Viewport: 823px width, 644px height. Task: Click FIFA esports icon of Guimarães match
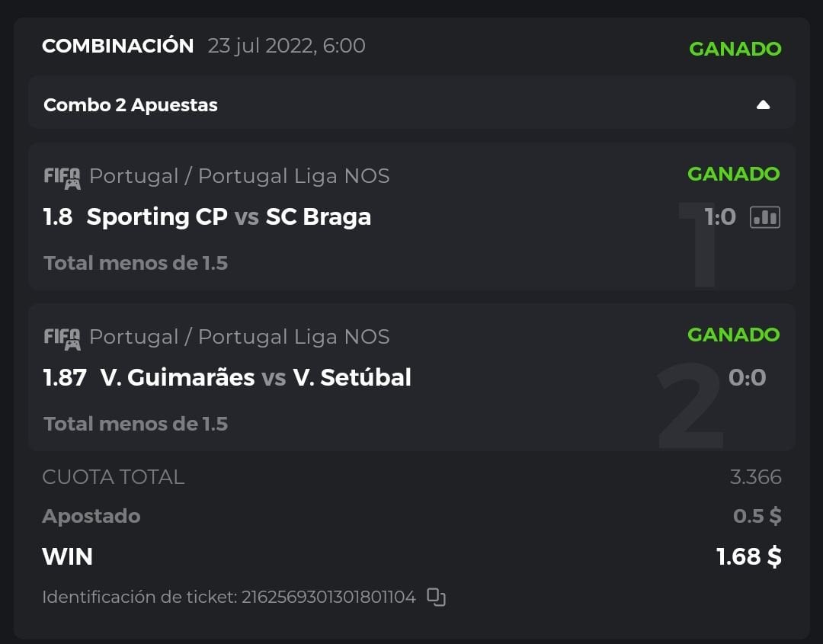pyautogui.click(x=62, y=338)
